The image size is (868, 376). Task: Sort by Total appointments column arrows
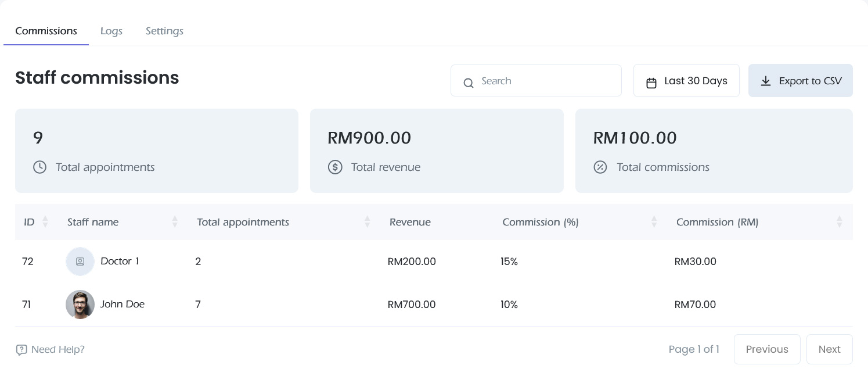coord(367,222)
